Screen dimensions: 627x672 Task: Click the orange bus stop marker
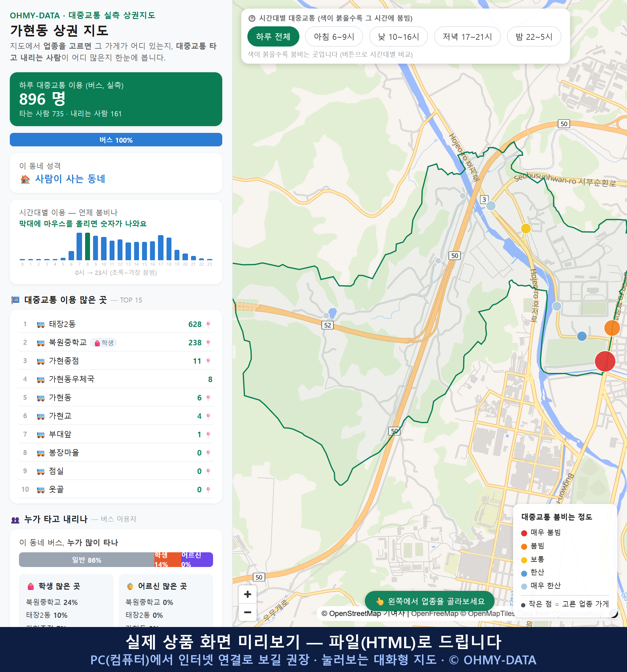click(x=612, y=328)
